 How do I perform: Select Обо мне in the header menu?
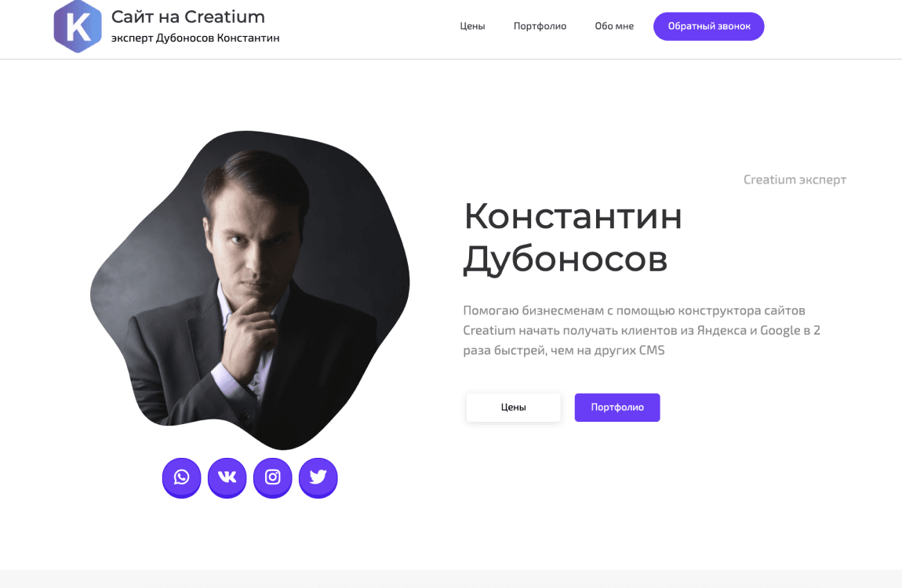tap(614, 26)
